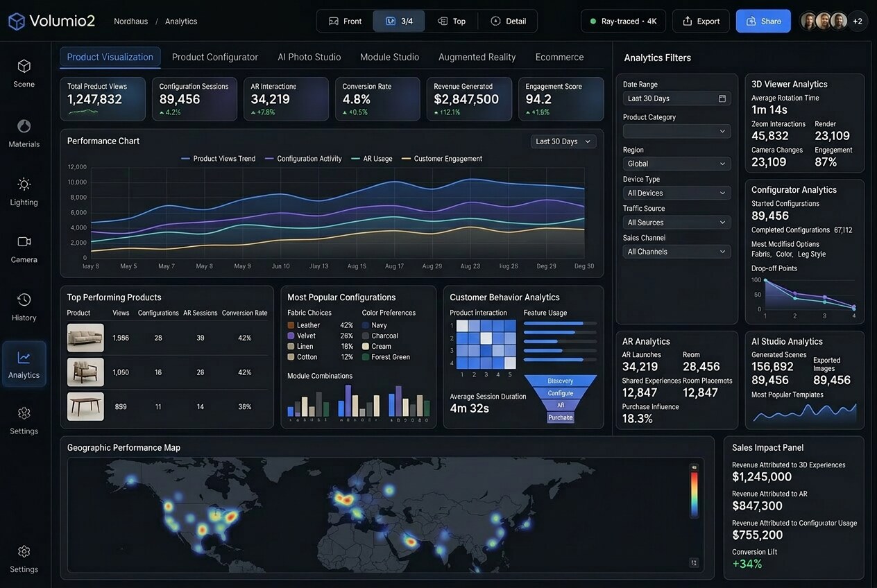Click the Forest Green color swatch

pos(366,357)
